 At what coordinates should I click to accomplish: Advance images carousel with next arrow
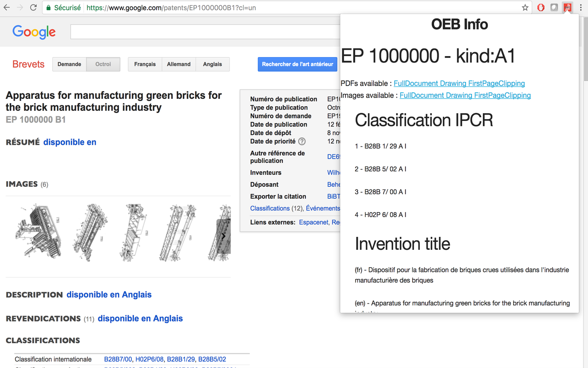click(x=223, y=236)
